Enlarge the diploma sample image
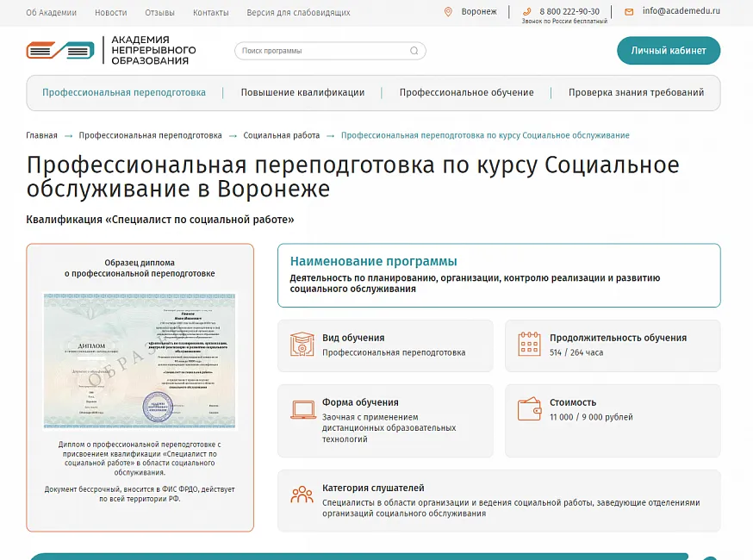The image size is (753, 560). tap(140, 361)
